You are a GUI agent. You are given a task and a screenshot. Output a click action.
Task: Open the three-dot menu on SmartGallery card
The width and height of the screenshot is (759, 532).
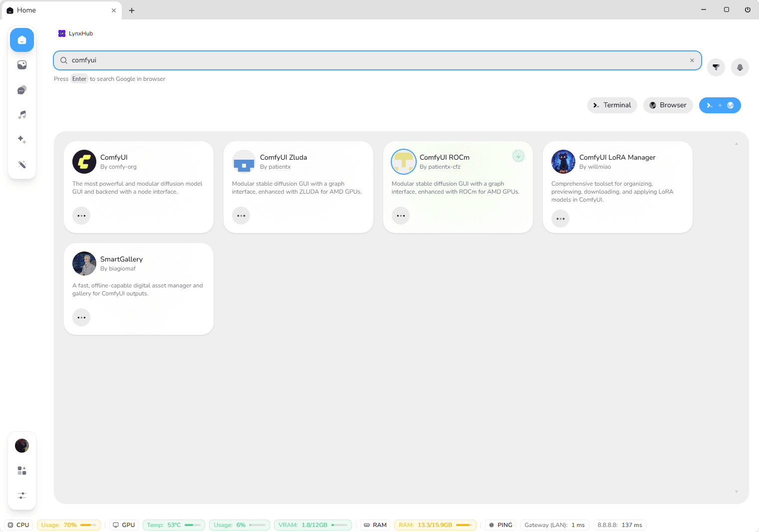click(x=81, y=317)
